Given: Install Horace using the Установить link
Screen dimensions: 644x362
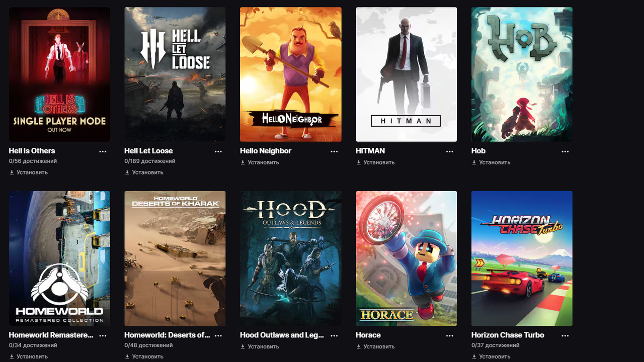Looking at the screenshot, I should [375, 346].
